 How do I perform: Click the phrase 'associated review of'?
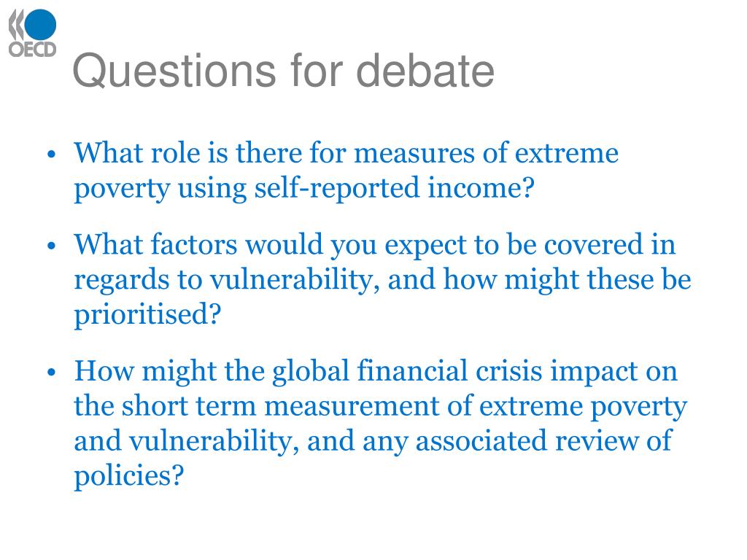(x=543, y=440)
